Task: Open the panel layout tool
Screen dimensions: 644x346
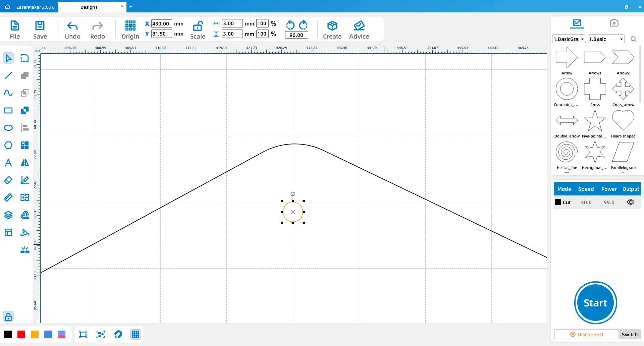Action: coord(8,232)
